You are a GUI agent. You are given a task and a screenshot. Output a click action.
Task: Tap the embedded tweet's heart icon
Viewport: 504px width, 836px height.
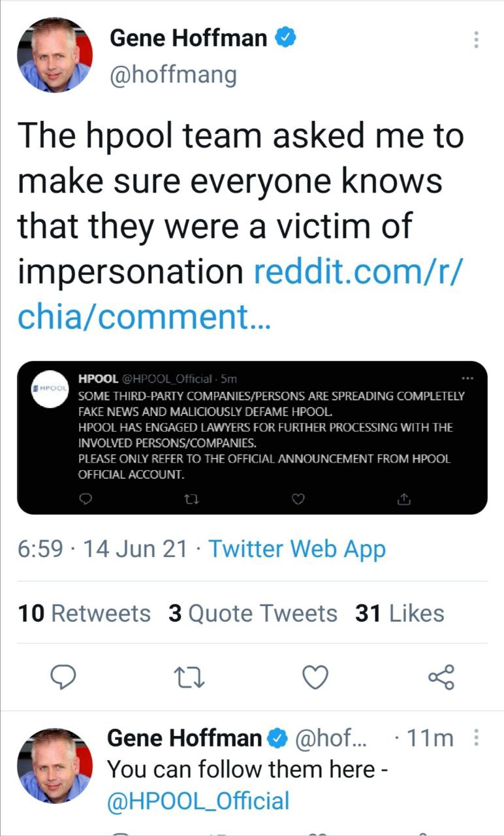pyautogui.click(x=298, y=499)
